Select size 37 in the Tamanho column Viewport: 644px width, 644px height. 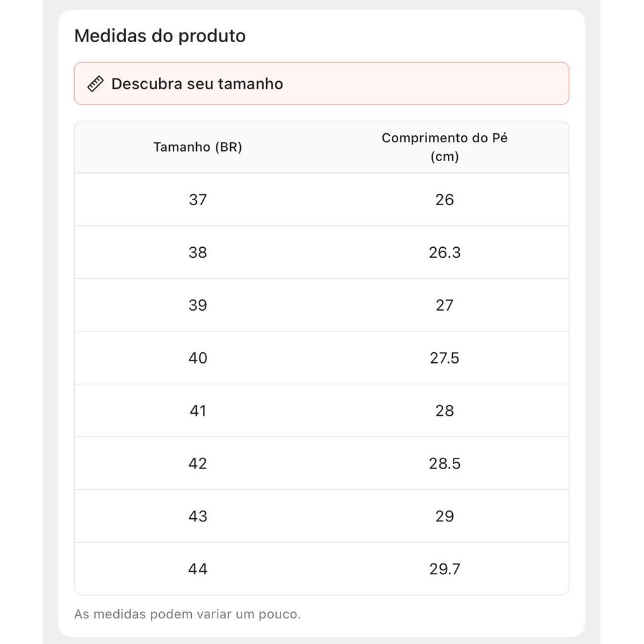tap(197, 200)
